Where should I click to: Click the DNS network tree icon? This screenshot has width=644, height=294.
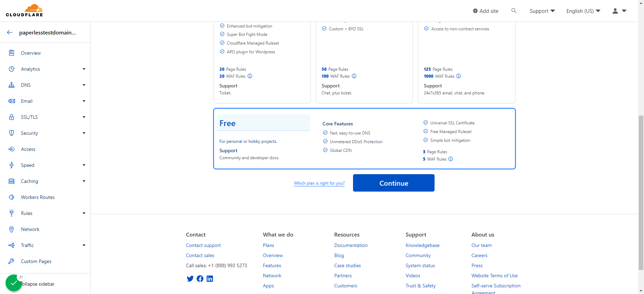(11, 85)
